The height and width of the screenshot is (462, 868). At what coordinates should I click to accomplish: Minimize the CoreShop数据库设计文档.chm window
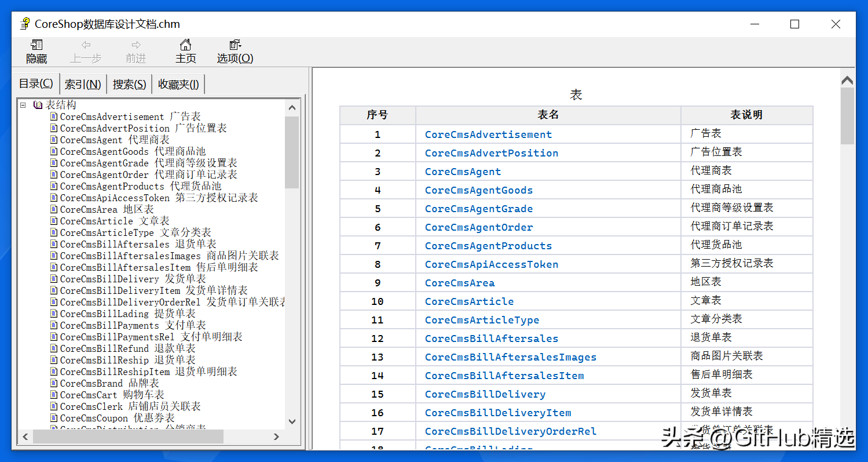point(755,24)
